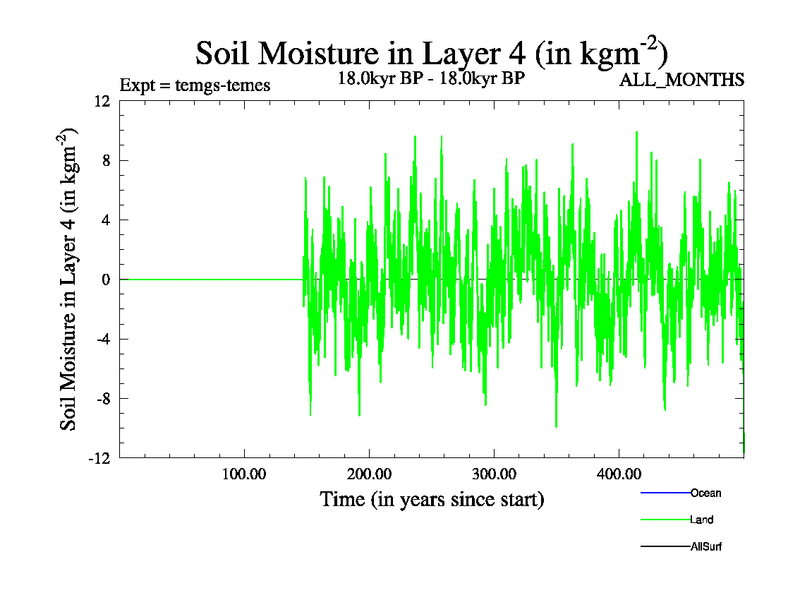Click the -12 y-axis tick label
This screenshot has height=600, width=800.
(98, 458)
